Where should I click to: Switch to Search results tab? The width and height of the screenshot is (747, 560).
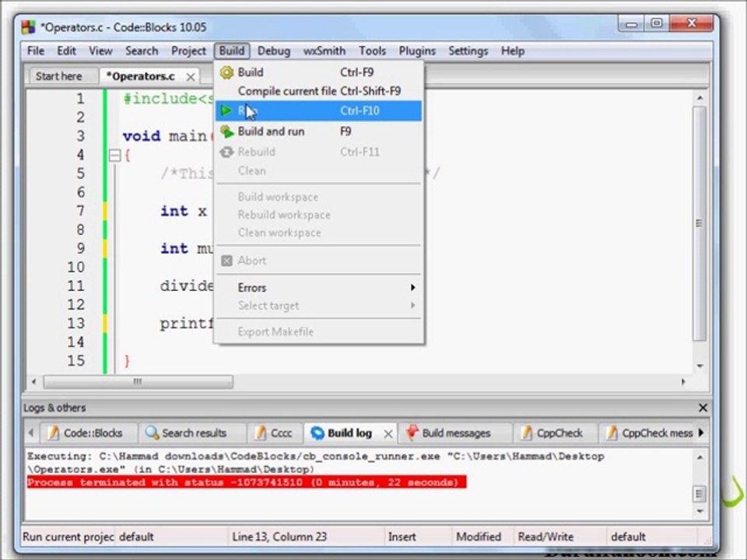[194, 433]
